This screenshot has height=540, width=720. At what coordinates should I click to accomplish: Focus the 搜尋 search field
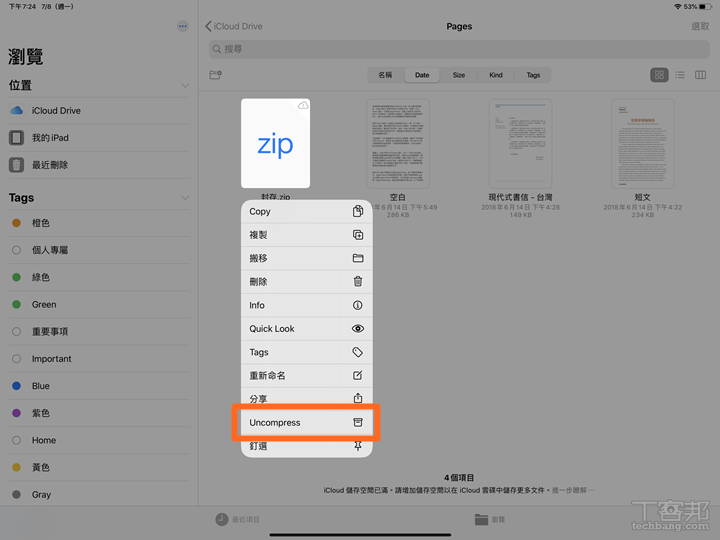point(459,49)
